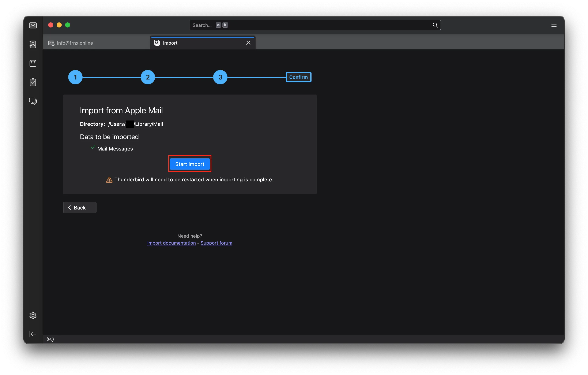Viewport: 588px width, 375px height.
Task: Click the Need help? text
Action: coord(190,236)
